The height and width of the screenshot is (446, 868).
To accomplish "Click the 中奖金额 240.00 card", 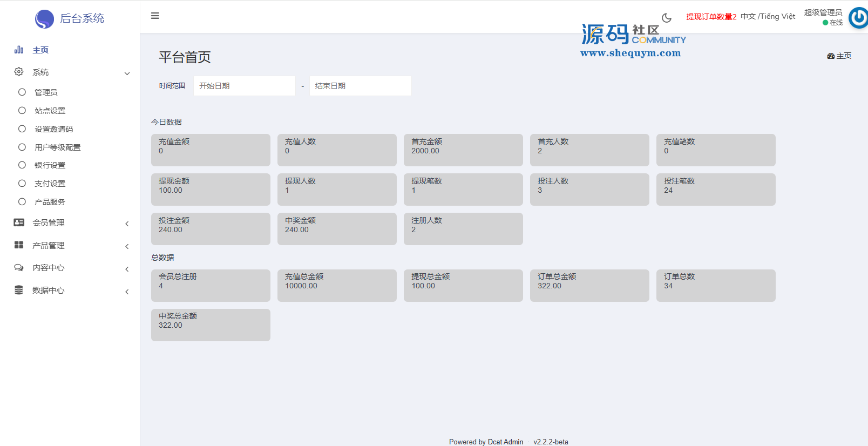I will tap(337, 229).
